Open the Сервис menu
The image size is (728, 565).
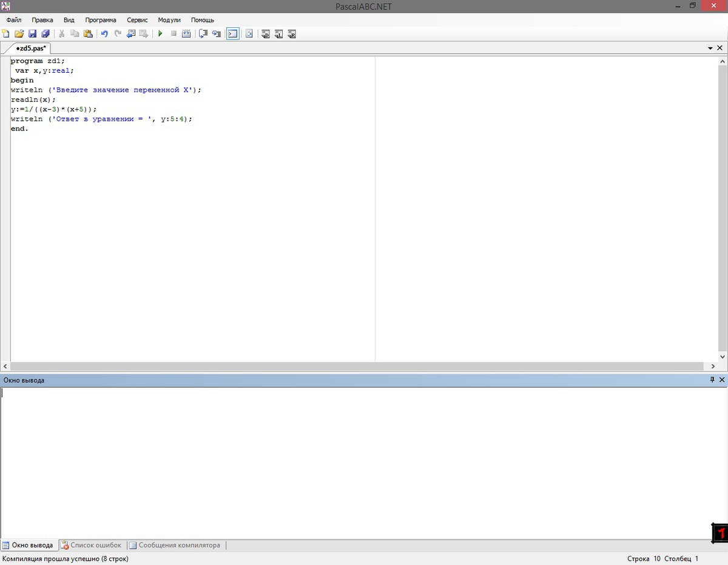137,20
